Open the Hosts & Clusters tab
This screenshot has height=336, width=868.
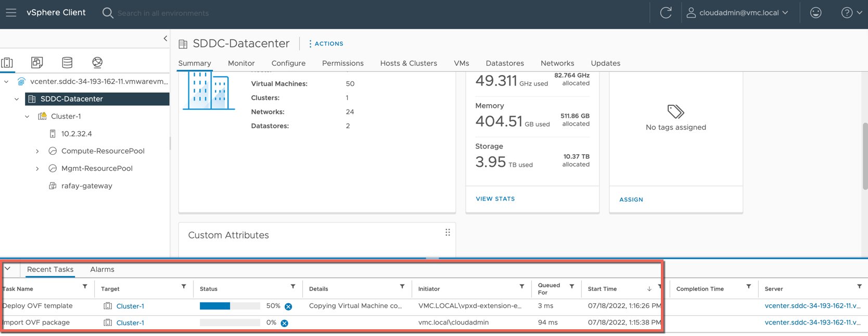409,63
